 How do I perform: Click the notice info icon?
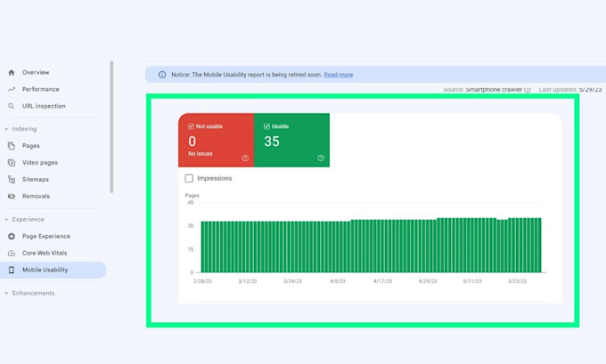(162, 75)
